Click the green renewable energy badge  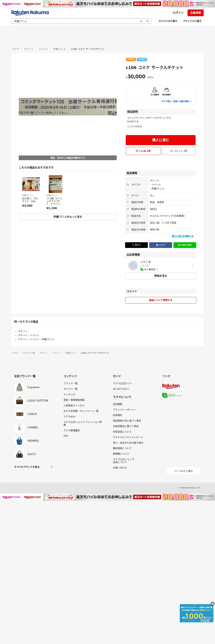[172, 396]
